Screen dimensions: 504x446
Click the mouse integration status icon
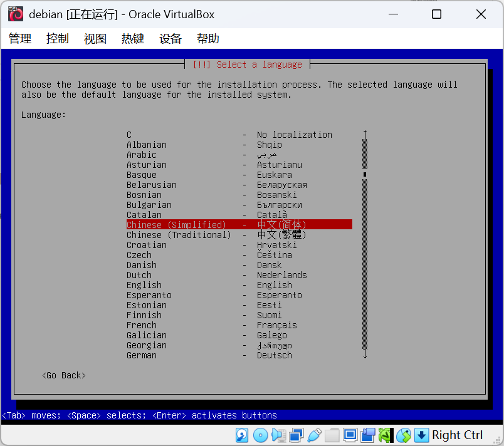(404, 435)
